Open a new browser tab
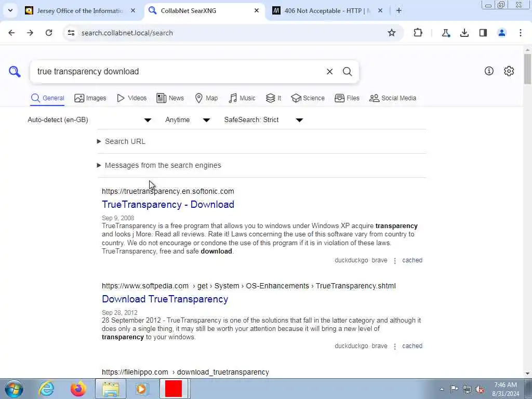 399,11
